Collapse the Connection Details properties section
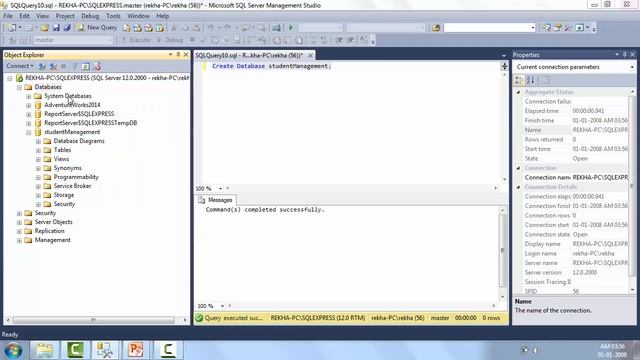The image size is (640, 360). coord(518,187)
